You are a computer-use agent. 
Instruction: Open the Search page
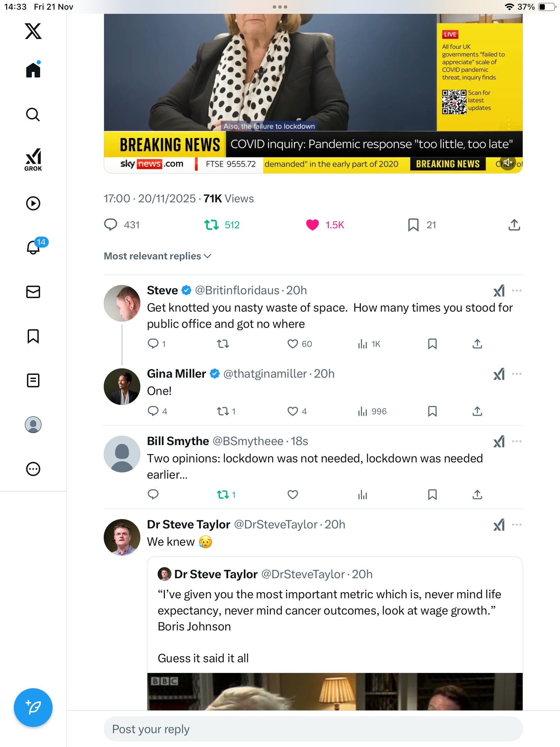pyautogui.click(x=33, y=114)
